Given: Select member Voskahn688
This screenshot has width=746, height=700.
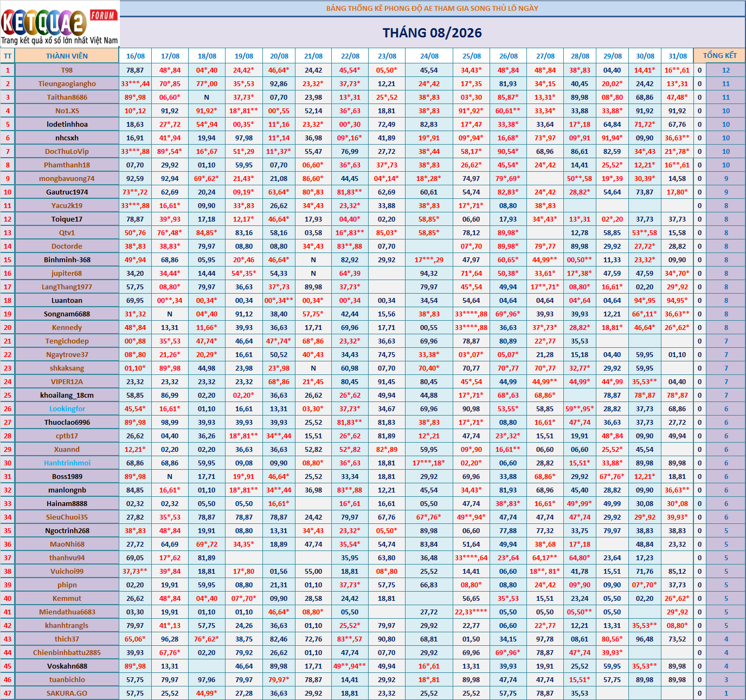Looking at the screenshot, I should pos(67,666).
